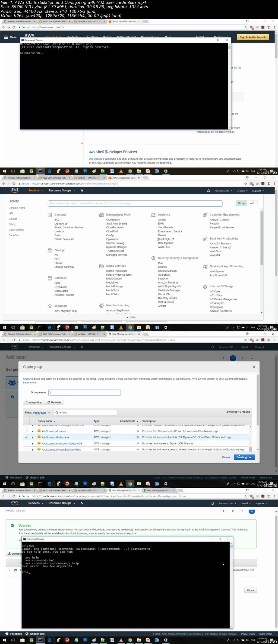Sort by Policy name column header

pos(47,421)
